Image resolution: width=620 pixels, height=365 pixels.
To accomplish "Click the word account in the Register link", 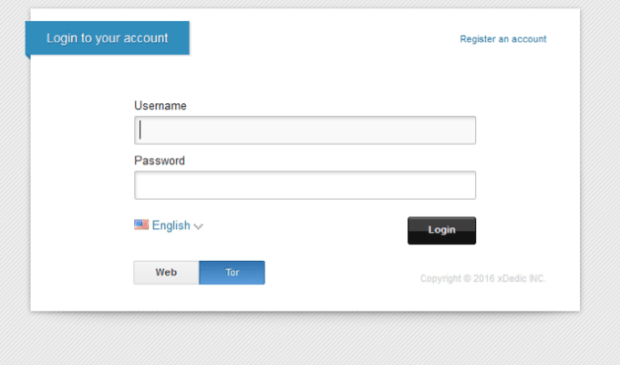I will click(x=529, y=39).
